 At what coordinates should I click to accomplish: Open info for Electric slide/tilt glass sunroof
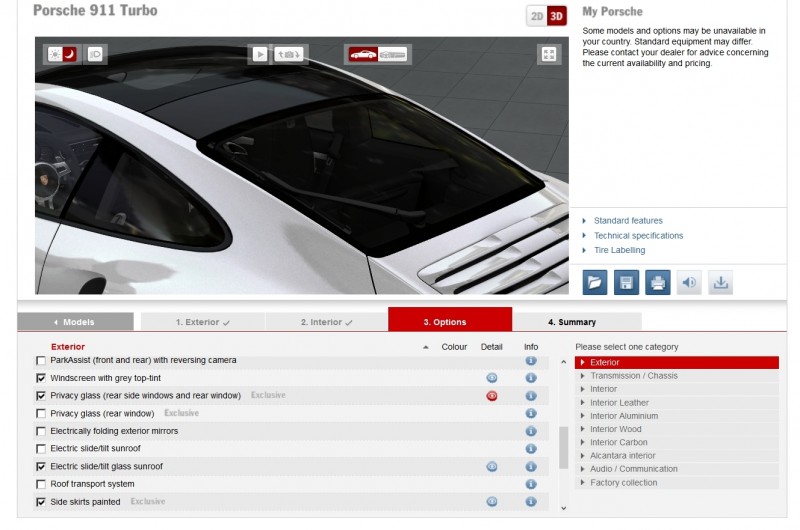[x=531, y=467]
